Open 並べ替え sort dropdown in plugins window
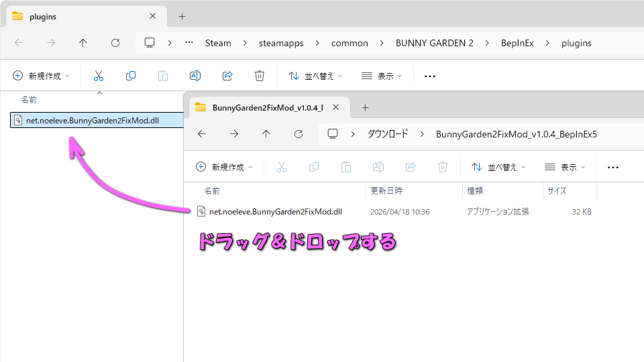This screenshot has height=362, width=644. (x=315, y=76)
